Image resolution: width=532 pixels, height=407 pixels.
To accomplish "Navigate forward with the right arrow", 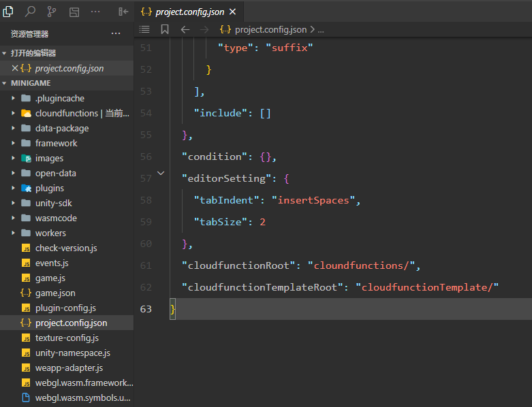I will tap(204, 30).
